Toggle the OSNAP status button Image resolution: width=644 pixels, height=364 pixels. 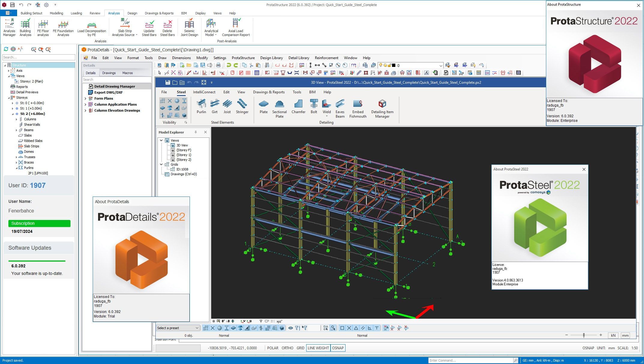coord(338,348)
